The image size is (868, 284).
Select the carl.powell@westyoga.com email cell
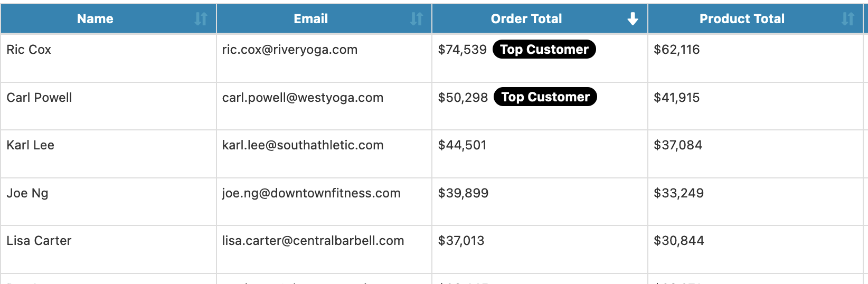tap(303, 98)
